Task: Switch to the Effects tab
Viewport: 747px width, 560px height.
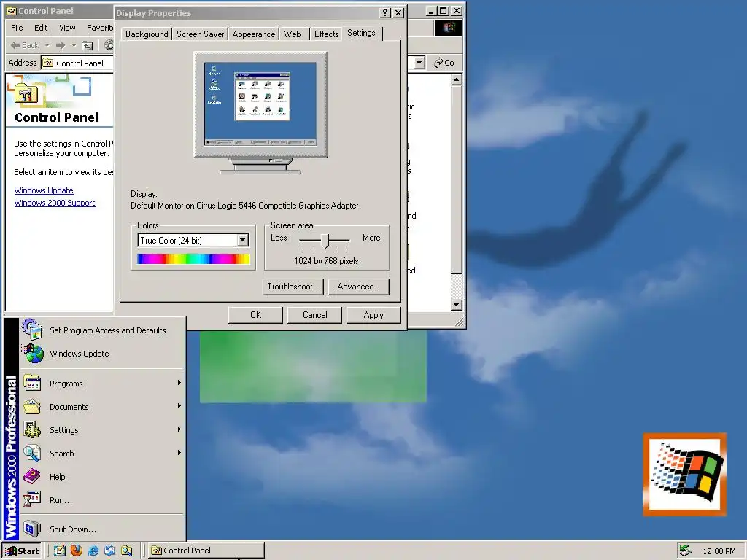Action: 326,34
